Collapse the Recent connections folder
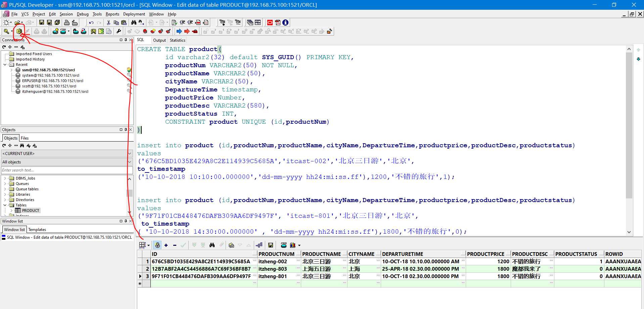The height and width of the screenshot is (309, 644). click(5, 65)
